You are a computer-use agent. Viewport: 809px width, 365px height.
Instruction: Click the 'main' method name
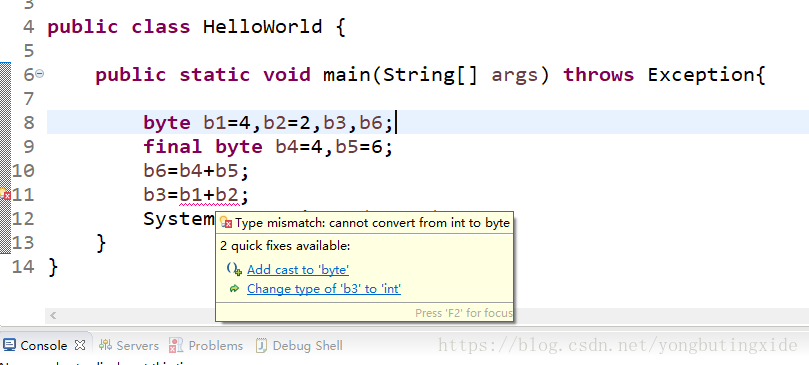click(347, 75)
